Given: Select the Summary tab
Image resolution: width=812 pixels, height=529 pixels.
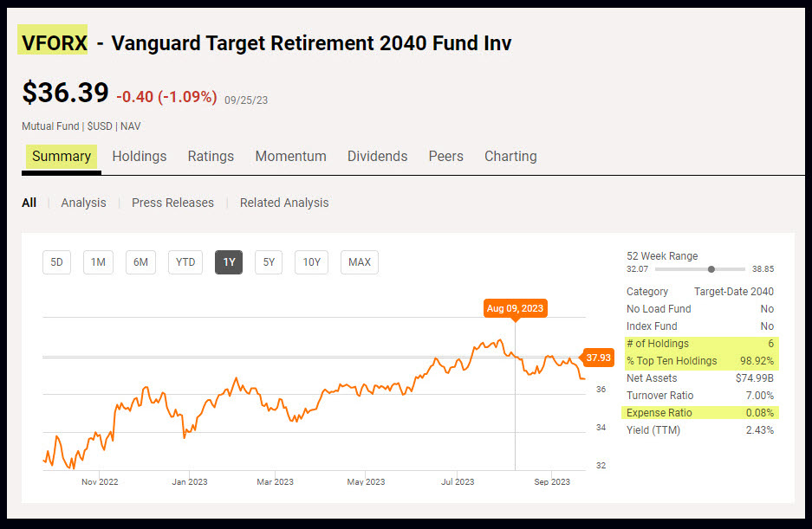Looking at the screenshot, I should pyautogui.click(x=62, y=157).
